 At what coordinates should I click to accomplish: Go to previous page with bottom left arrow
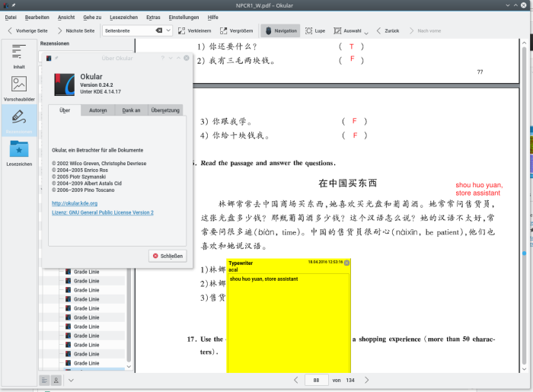click(296, 380)
